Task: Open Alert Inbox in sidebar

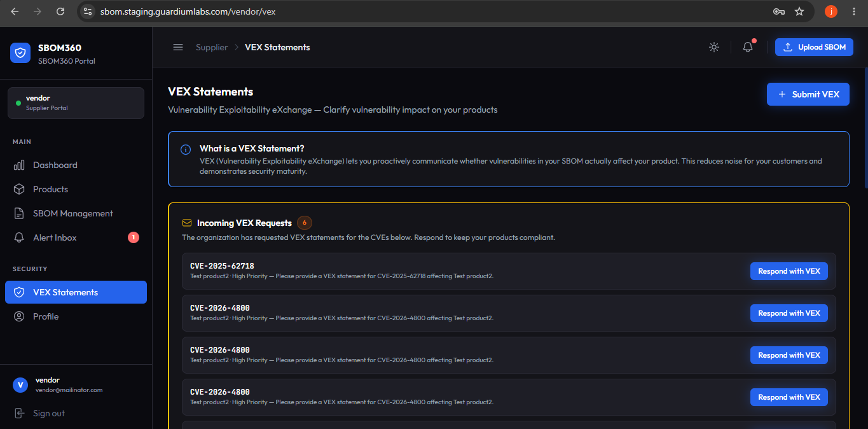Action: tap(76, 237)
